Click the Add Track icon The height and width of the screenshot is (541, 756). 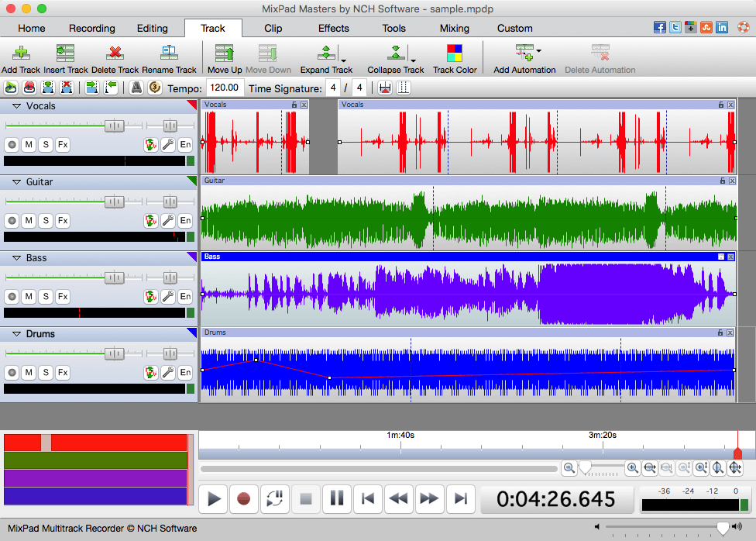[x=21, y=53]
